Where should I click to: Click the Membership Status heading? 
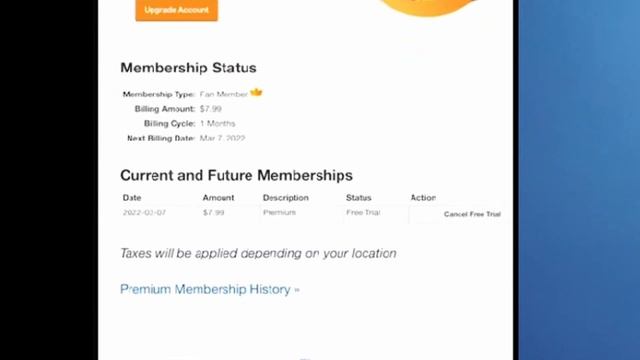(188, 68)
